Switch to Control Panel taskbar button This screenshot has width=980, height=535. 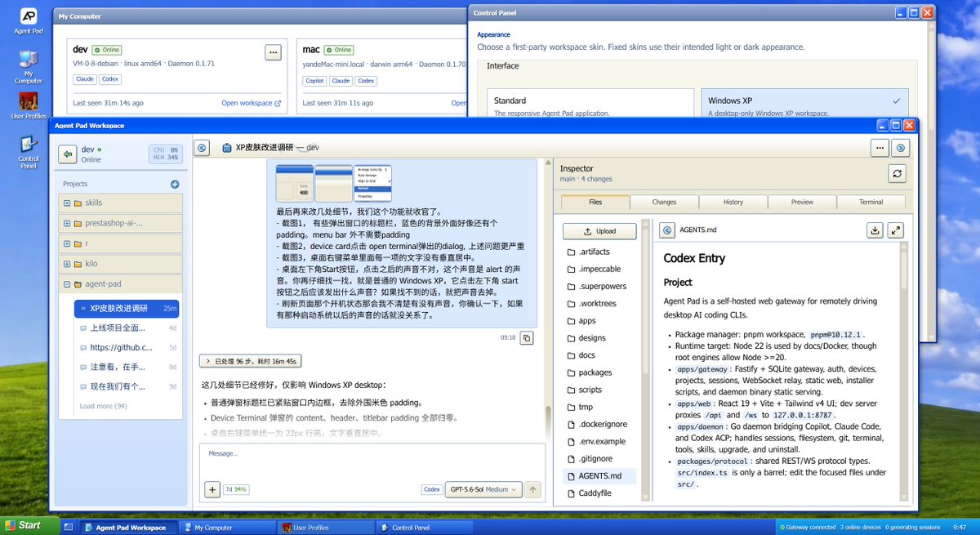(425, 528)
